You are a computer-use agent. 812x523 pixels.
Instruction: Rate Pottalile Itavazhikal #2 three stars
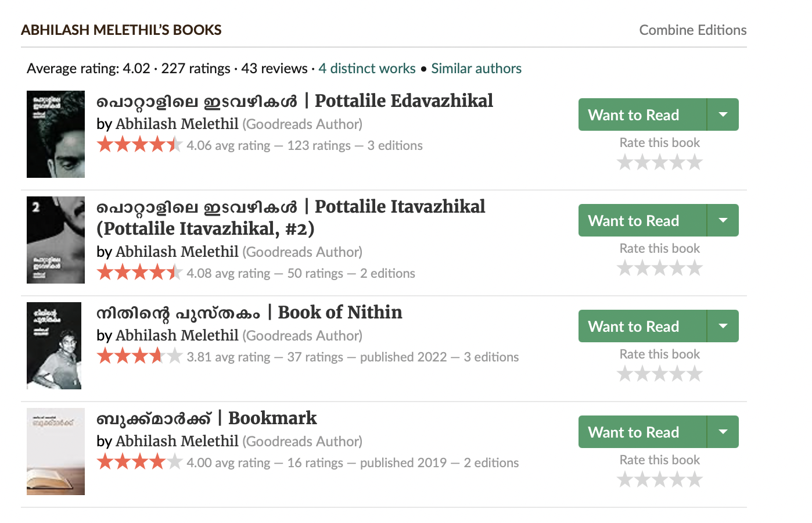660,268
